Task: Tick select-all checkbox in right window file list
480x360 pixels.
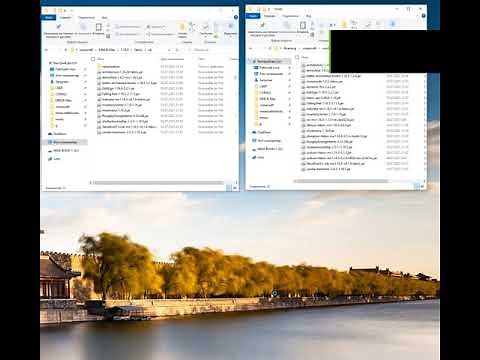Action: click(297, 57)
